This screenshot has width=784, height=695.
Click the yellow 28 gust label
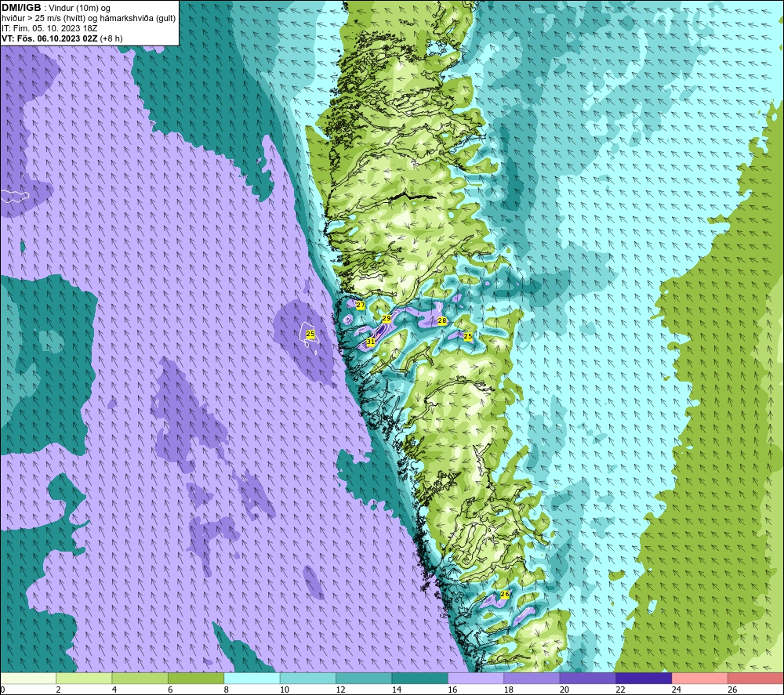(442, 320)
